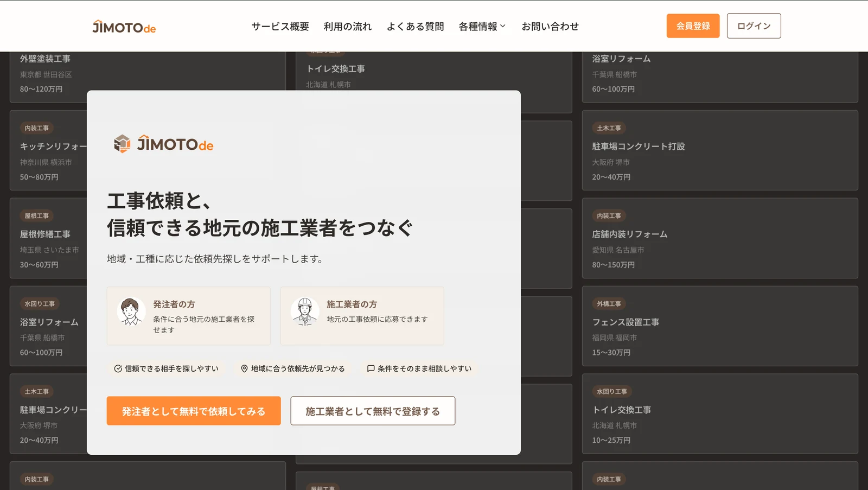Open お問い合わせ in the navigation
The height and width of the screenshot is (490, 868).
(550, 26)
